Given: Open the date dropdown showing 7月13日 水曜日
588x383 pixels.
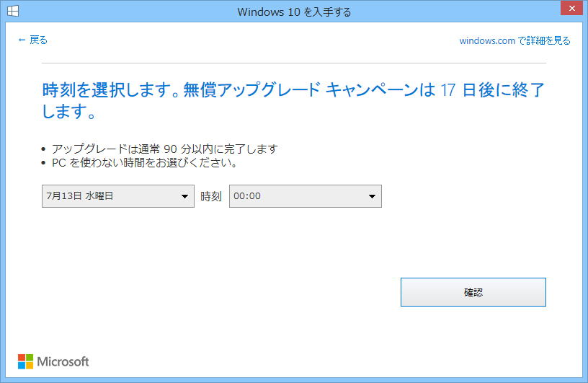Looking at the screenshot, I should point(118,196).
